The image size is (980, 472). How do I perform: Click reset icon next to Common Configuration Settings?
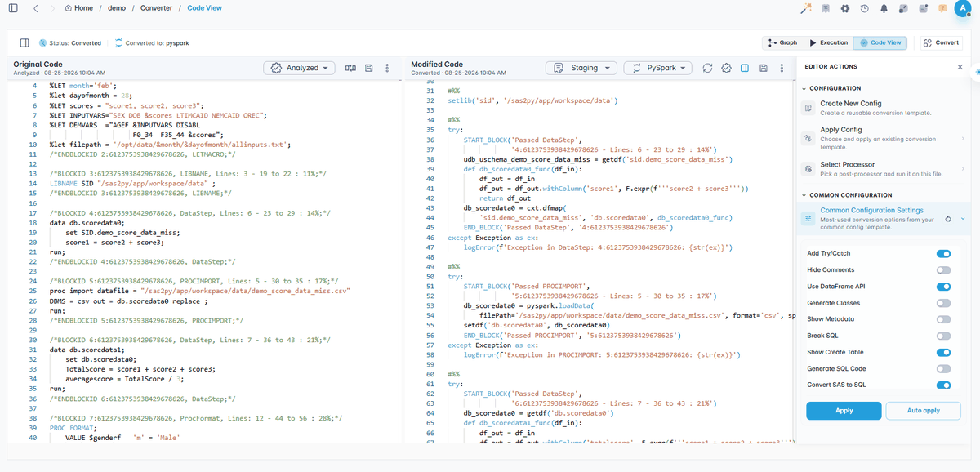click(x=947, y=219)
